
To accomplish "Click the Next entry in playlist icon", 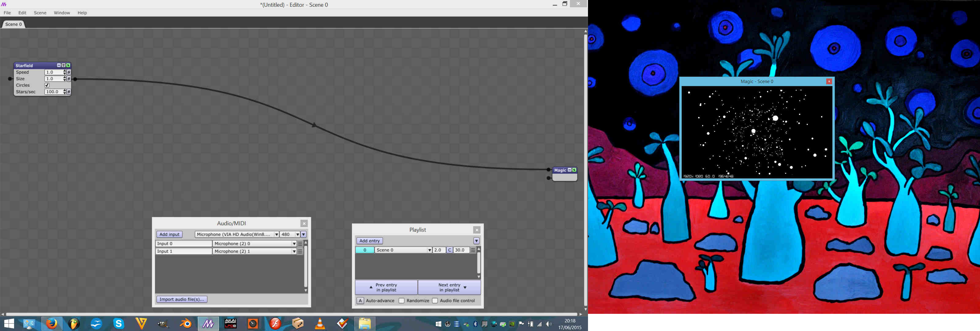I will click(x=448, y=287).
